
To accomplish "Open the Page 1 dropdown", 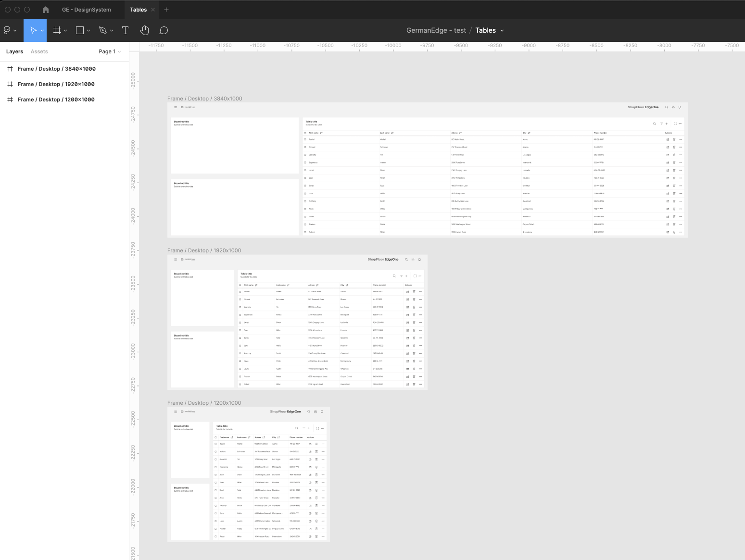I will 110,51.
